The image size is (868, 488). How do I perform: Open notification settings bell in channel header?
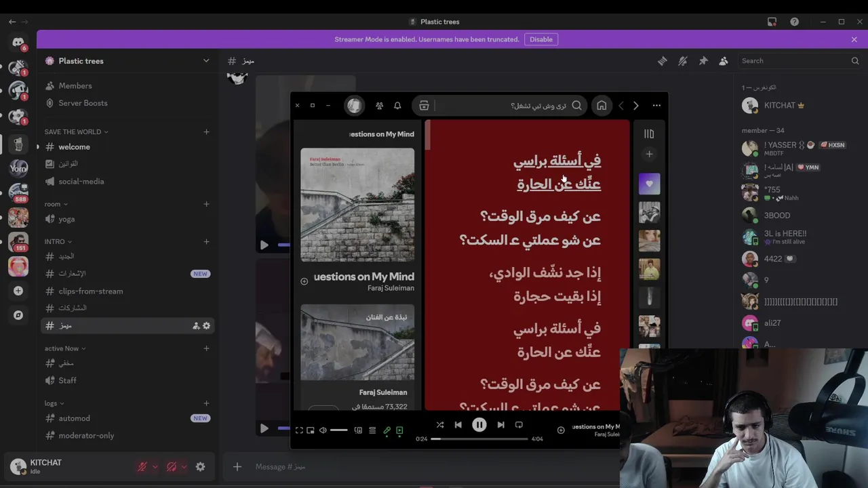pyautogui.click(x=683, y=61)
